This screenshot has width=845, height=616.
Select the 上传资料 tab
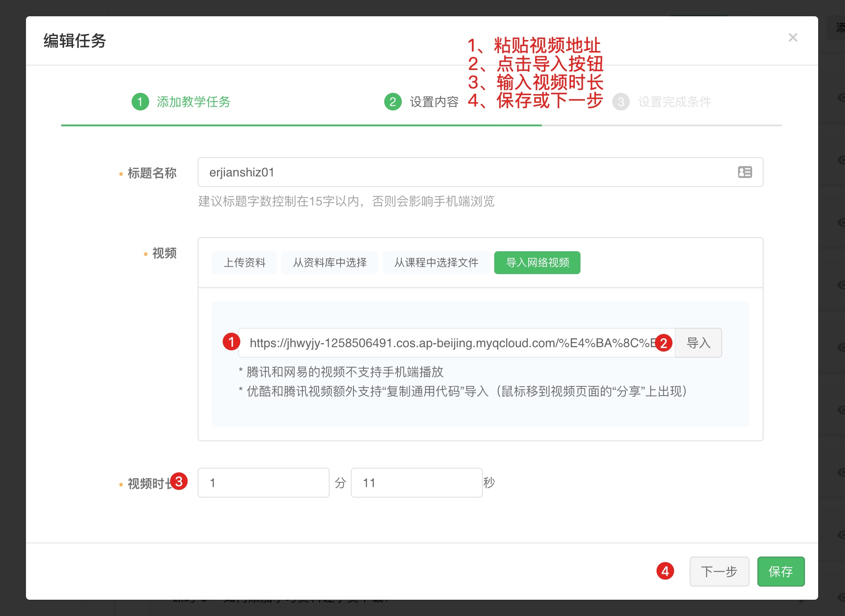(x=244, y=263)
